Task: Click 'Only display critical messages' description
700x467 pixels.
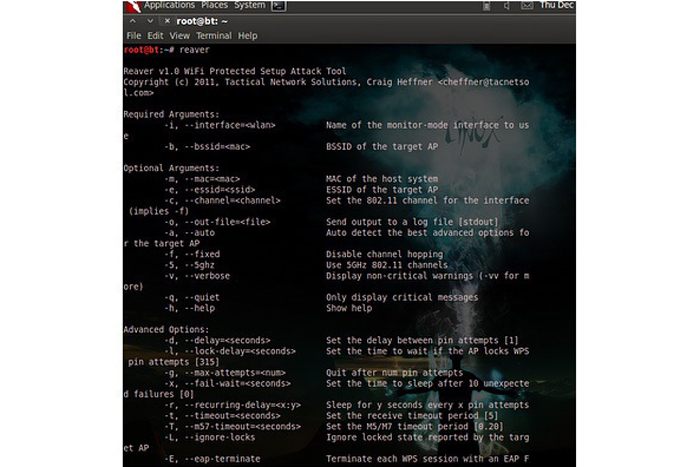Action: pos(402,297)
